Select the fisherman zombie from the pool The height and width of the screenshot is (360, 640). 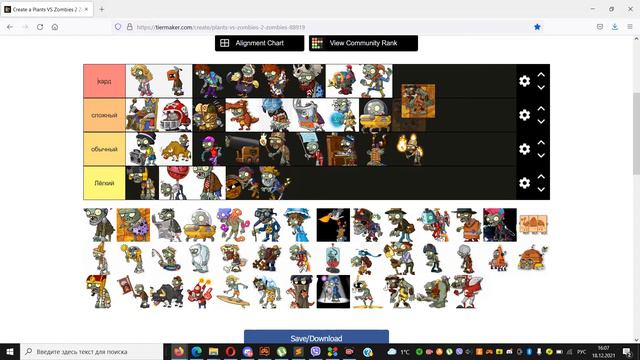pyautogui.click(x=167, y=258)
